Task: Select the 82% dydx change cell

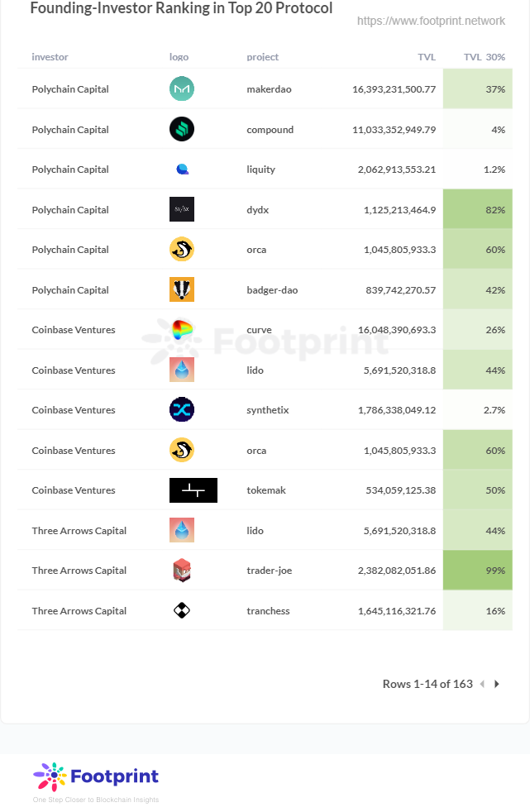Action: pyautogui.click(x=478, y=209)
